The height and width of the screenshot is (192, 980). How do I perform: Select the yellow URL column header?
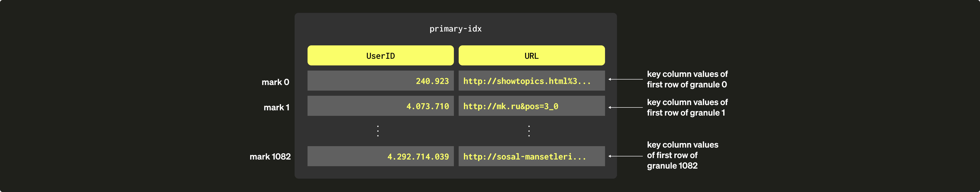coord(531,55)
